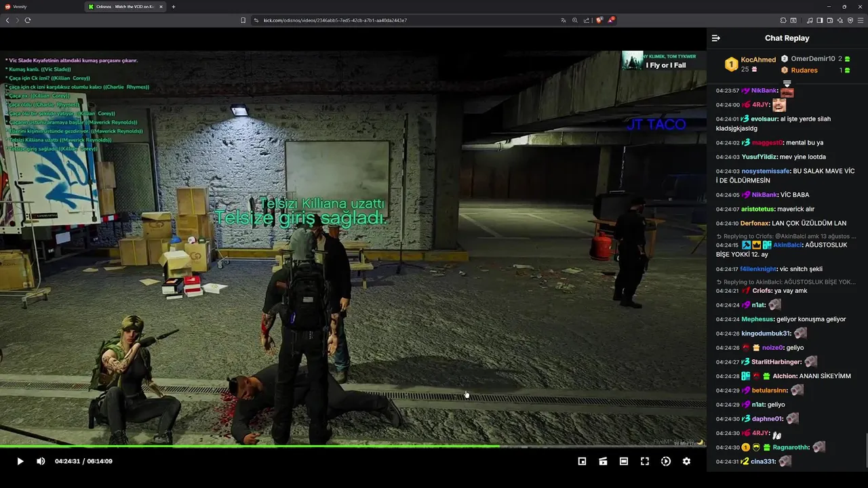This screenshot has width=868, height=488.
Task: Open Brave Shields lion icon
Action: point(599,20)
